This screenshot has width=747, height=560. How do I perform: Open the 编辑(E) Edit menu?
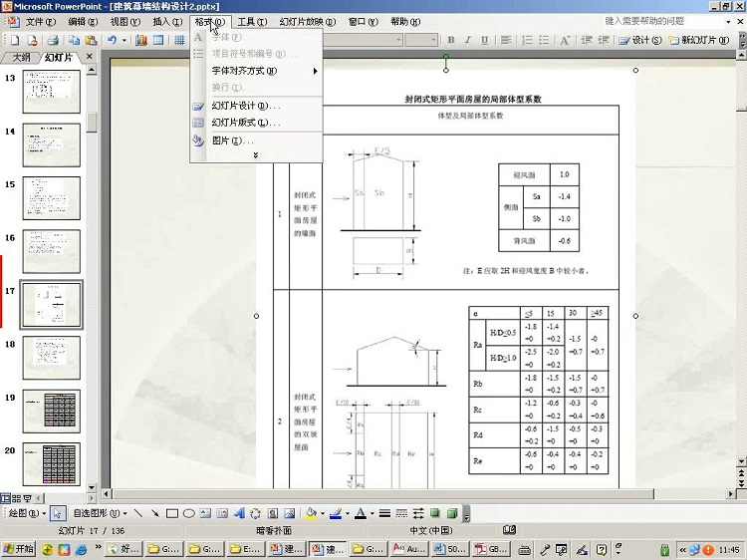[x=83, y=22]
